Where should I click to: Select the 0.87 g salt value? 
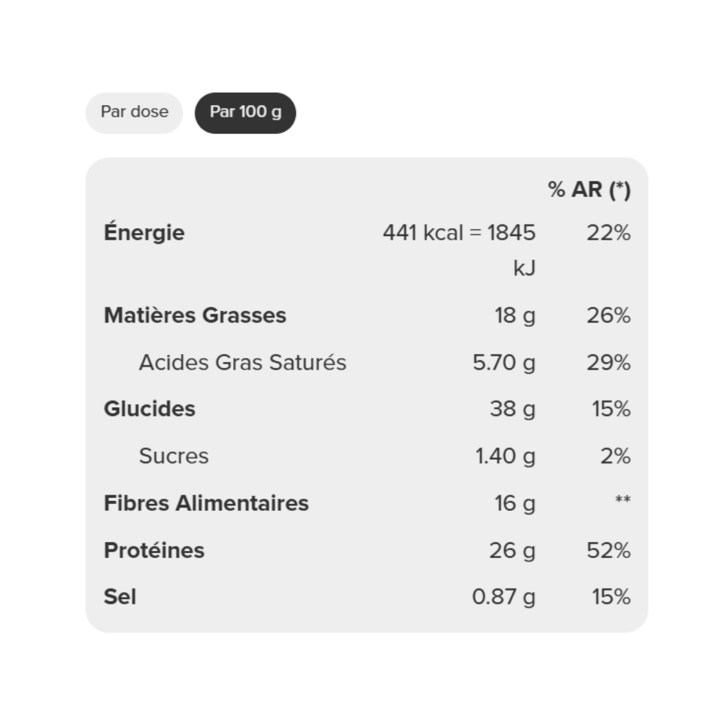504,598
